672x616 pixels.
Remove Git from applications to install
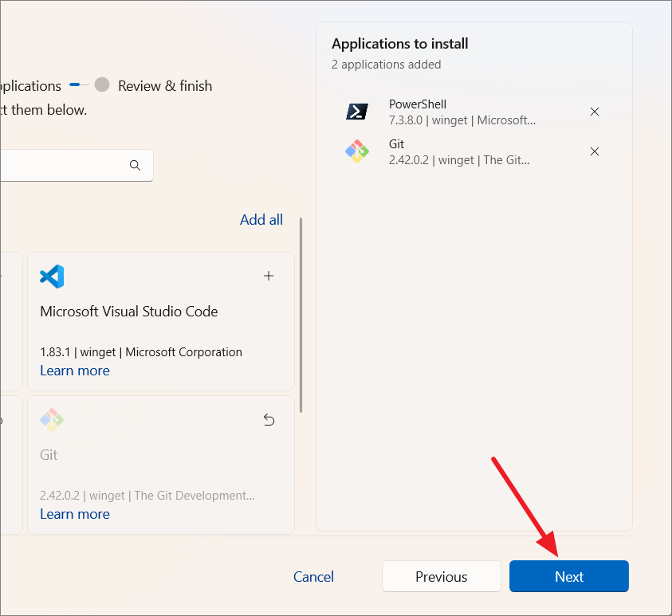coord(595,151)
